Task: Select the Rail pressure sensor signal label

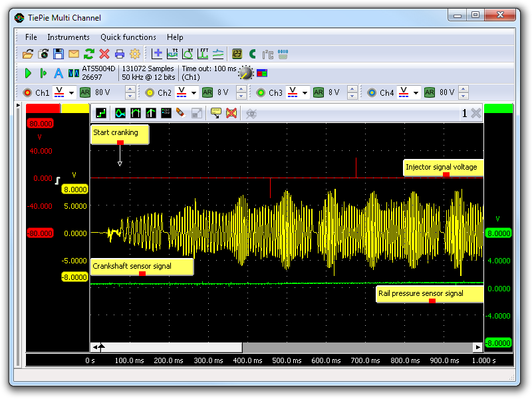Action: 430,294
